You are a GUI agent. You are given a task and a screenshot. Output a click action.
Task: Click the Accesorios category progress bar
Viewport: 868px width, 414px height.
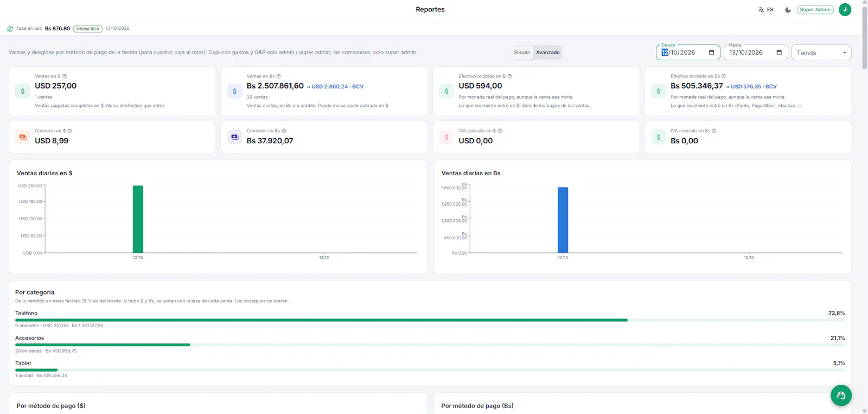point(430,345)
